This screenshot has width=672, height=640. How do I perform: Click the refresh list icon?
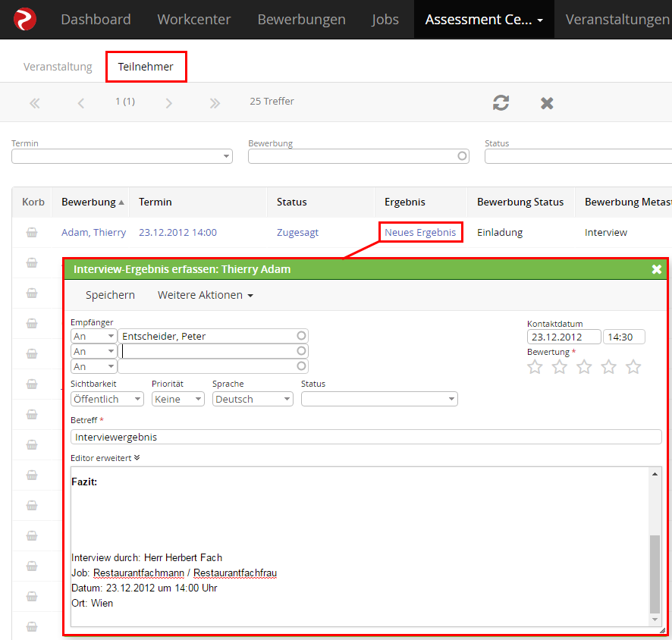(501, 103)
